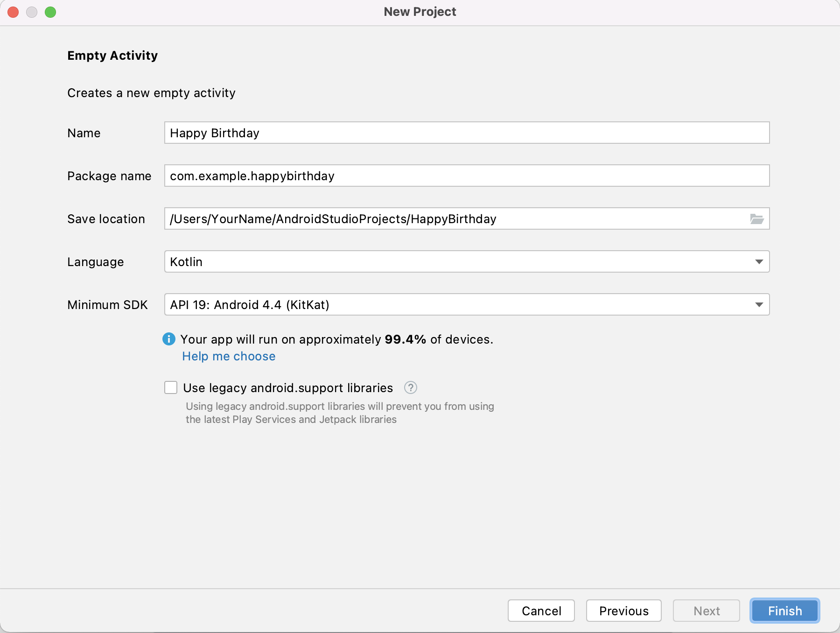840x633 pixels.
Task: Click the New Project window title
Action: tap(420, 12)
